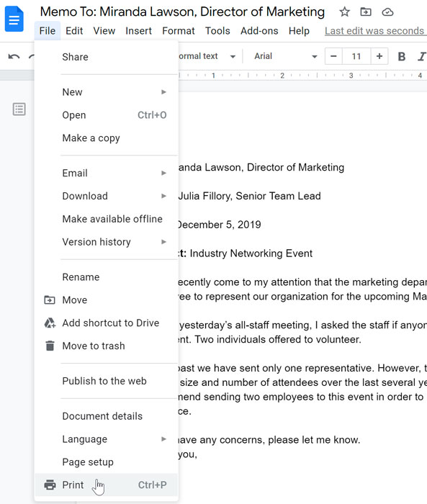Toggle bold formatting
This screenshot has width=427, height=504.
(x=401, y=57)
